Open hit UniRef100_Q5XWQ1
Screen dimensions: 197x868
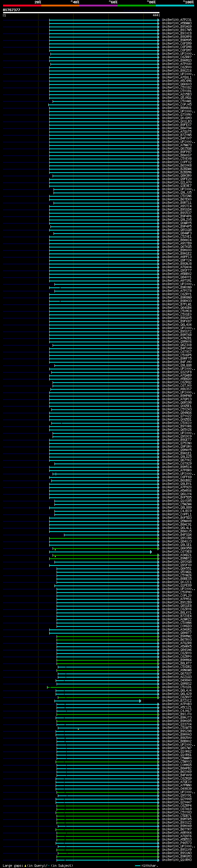[176, 572]
